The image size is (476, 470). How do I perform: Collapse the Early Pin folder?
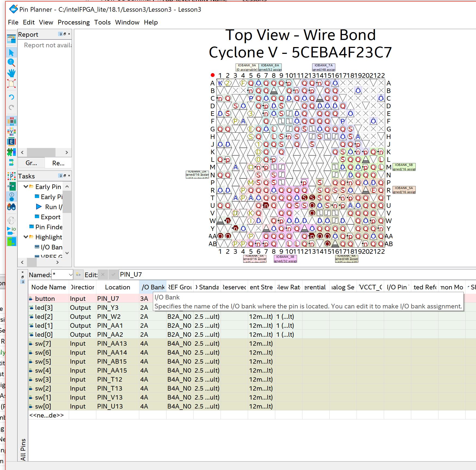tap(26, 187)
